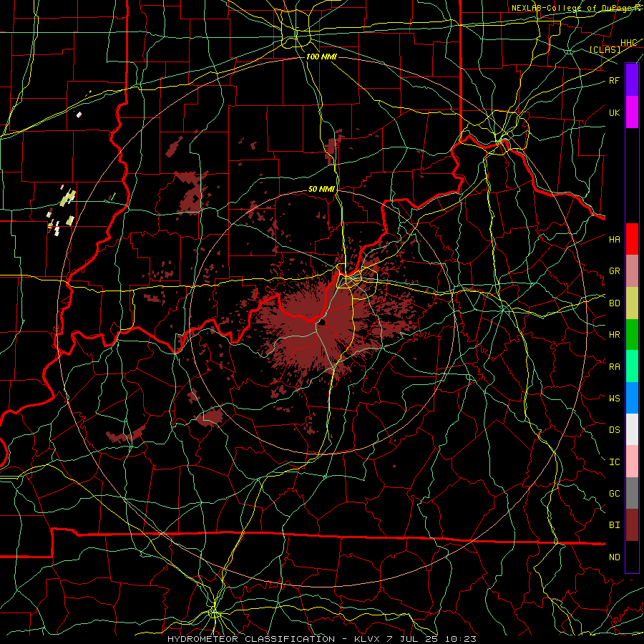Click the IC legend label

pyautogui.click(x=614, y=462)
